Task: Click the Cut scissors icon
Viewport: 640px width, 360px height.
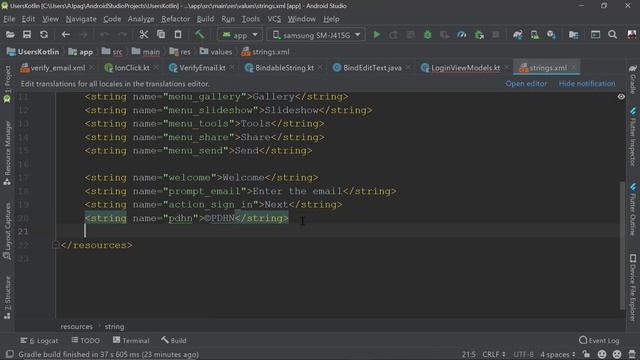Action: coord(144,35)
